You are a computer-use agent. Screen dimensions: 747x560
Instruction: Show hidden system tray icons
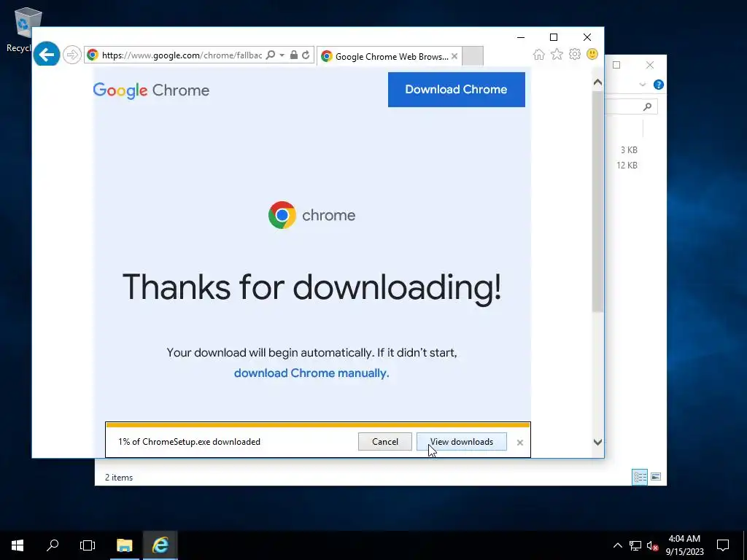[x=617, y=545]
